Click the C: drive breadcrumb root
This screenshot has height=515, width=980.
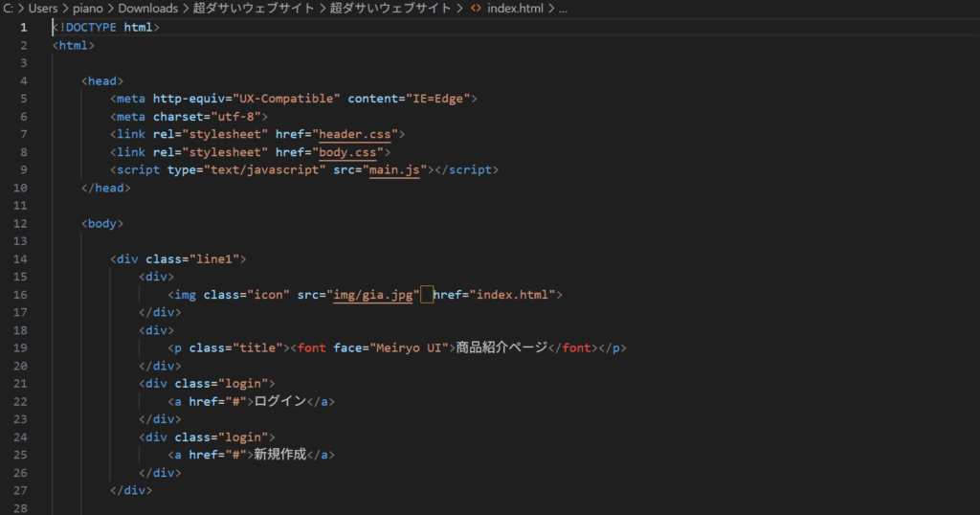tap(9, 9)
